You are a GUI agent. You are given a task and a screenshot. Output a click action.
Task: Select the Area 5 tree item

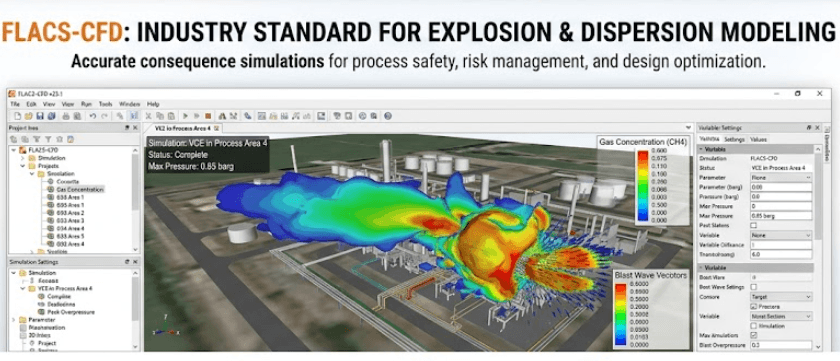click(x=70, y=236)
